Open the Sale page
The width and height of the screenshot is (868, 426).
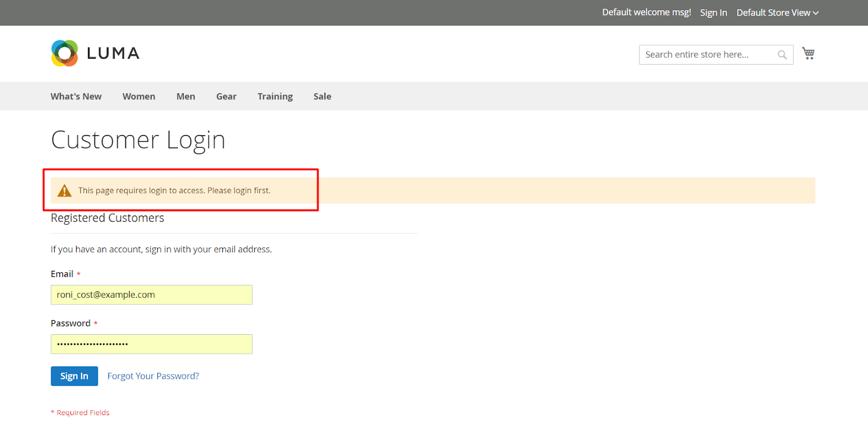pyautogui.click(x=322, y=97)
